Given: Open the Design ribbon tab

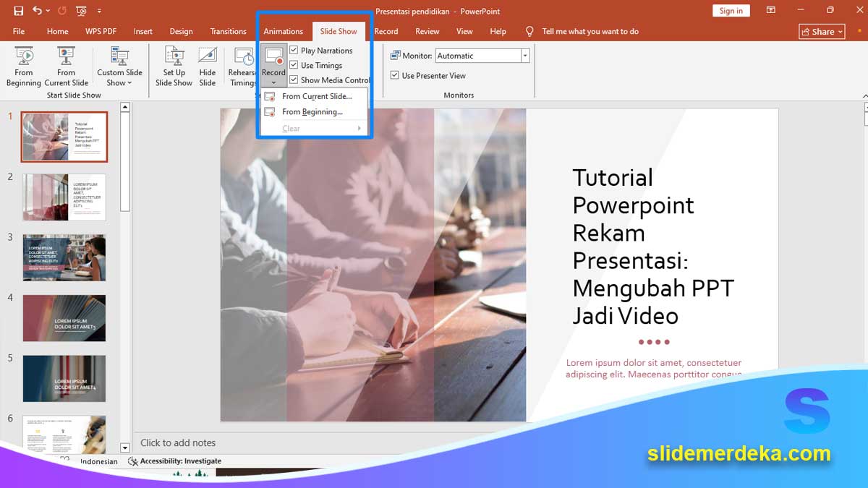Looking at the screenshot, I should tap(181, 31).
